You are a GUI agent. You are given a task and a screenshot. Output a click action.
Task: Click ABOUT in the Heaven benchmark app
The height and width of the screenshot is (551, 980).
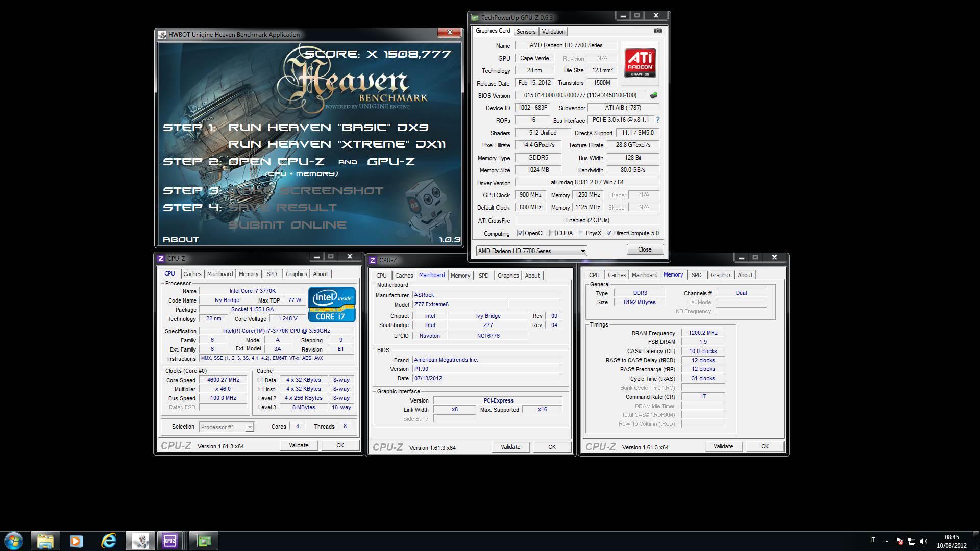click(181, 240)
